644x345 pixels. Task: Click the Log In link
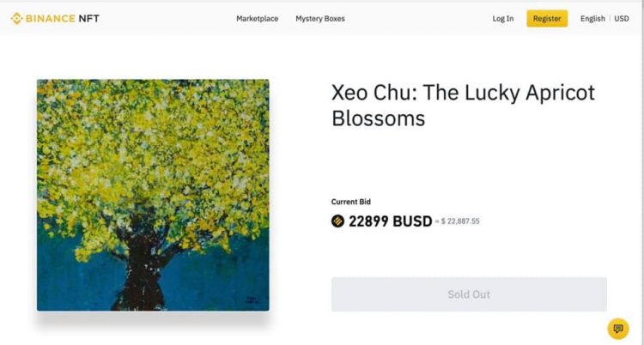[503, 19]
